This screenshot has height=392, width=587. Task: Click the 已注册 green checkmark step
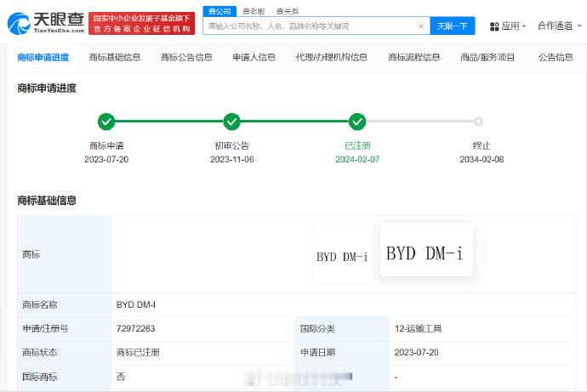[x=357, y=122]
